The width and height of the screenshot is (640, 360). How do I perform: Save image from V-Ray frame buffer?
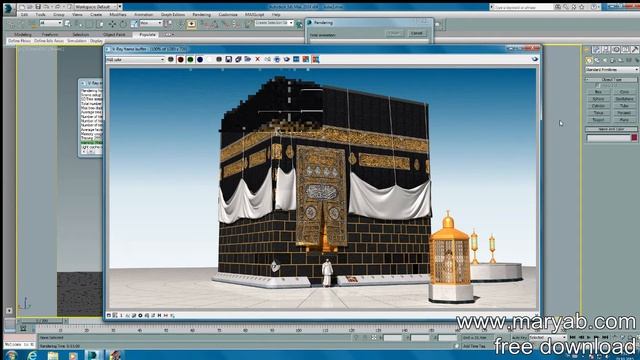tap(229, 60)
